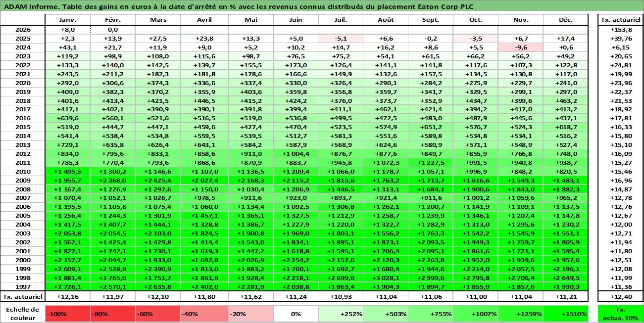Click the 2000 June value '+2 254,2'
This screenshot has width=644, height=323.
click(296, 260)
